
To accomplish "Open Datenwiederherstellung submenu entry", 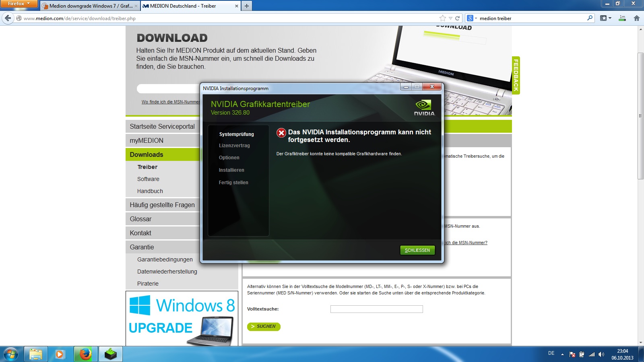I will click(167, 271).
